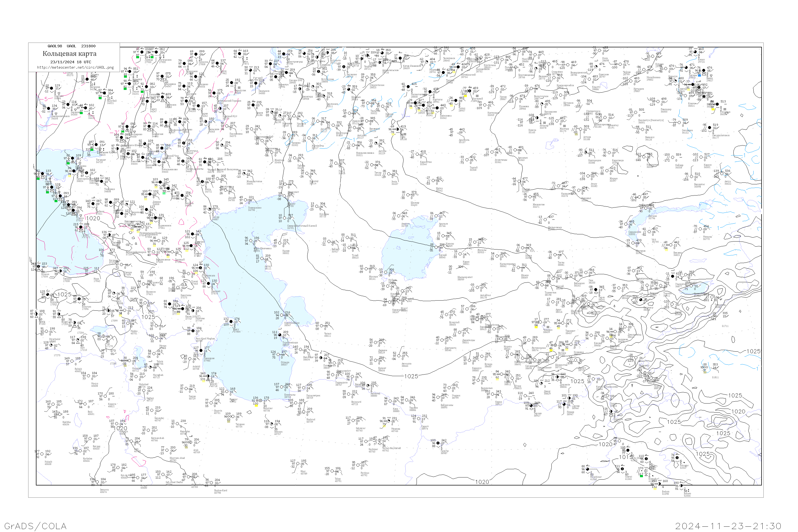This screenshot has width=798, height=532.
Task: Click the Кольцевая карта map title
Action: [69, 54]
